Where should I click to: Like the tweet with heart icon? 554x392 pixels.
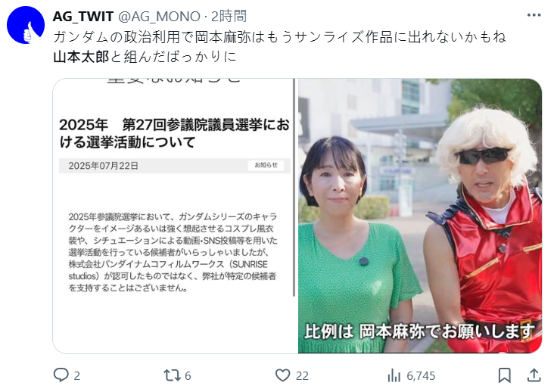click(x=282, y=375)
